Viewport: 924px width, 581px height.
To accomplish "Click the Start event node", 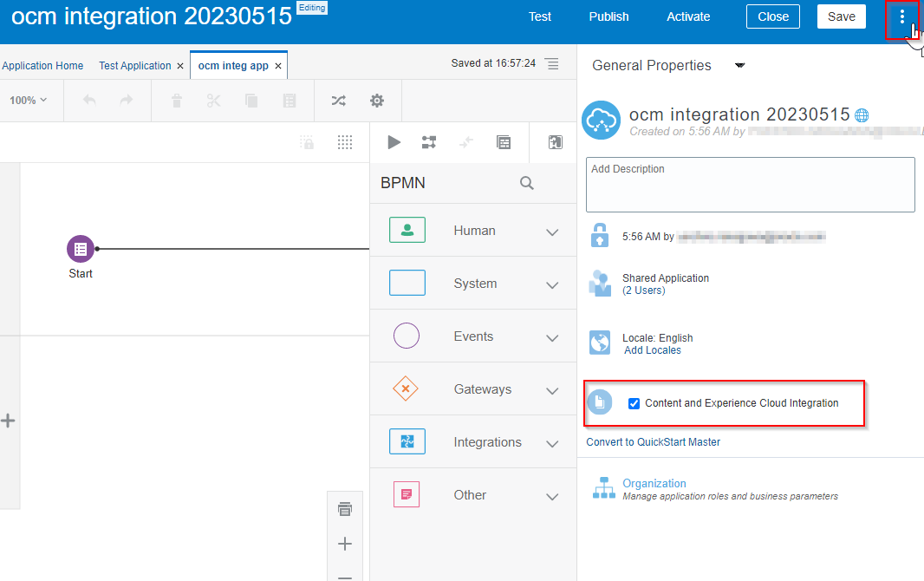I will click(x=81, y=249).
